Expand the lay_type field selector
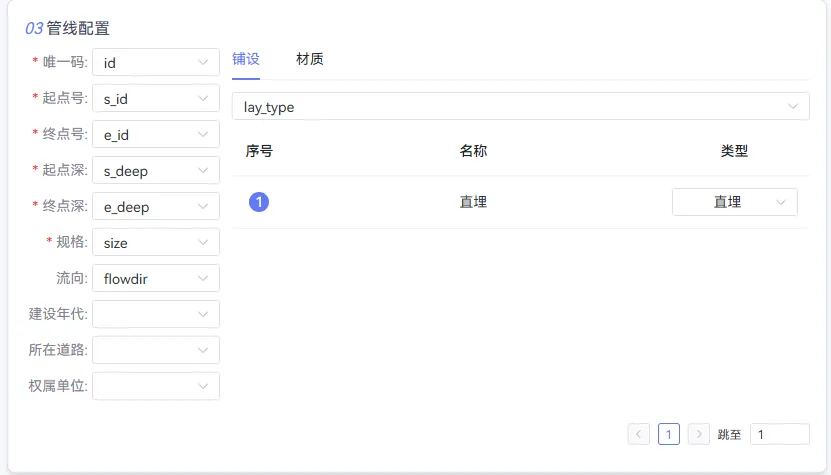This screenshot has height=475, width=831. (520, 107)
